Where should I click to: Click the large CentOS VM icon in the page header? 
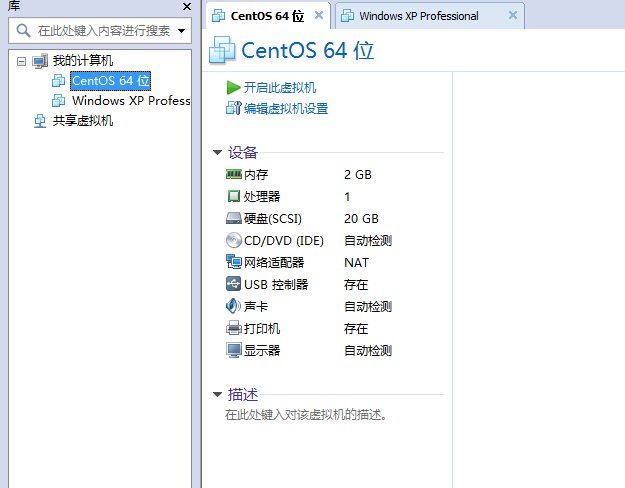(222, 50)
